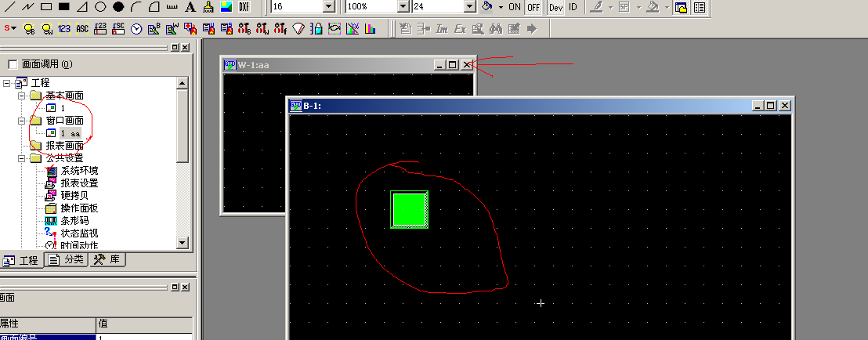Image resolution: width=868 pixels, height=340 pixels.
Task: Click the green lamp object on canvas
Action: tap(409, 209)
